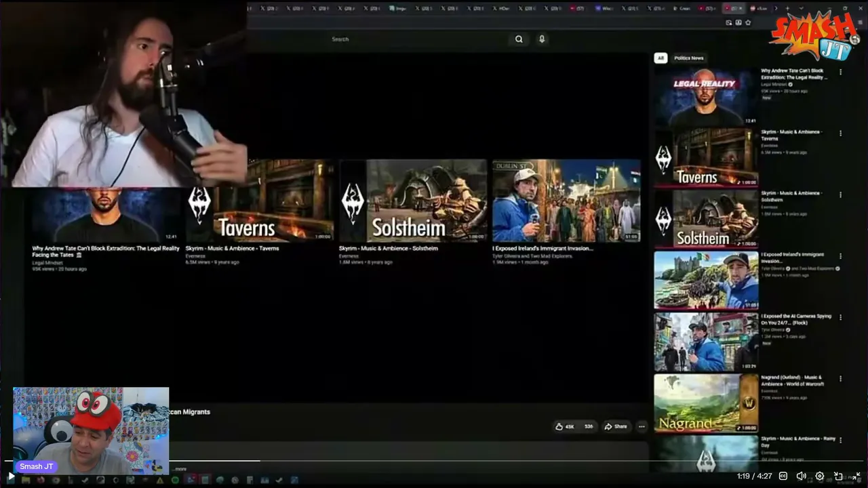868x488 pixels.
Task: Open the Smash JT picture-in-picture webcam overlay
Action: point(91,431)
